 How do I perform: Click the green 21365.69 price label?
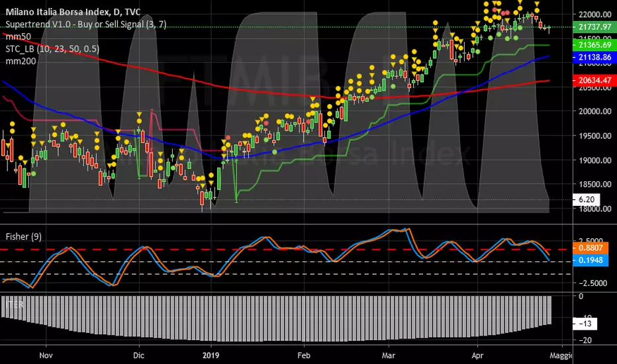[x=594, y=45]
